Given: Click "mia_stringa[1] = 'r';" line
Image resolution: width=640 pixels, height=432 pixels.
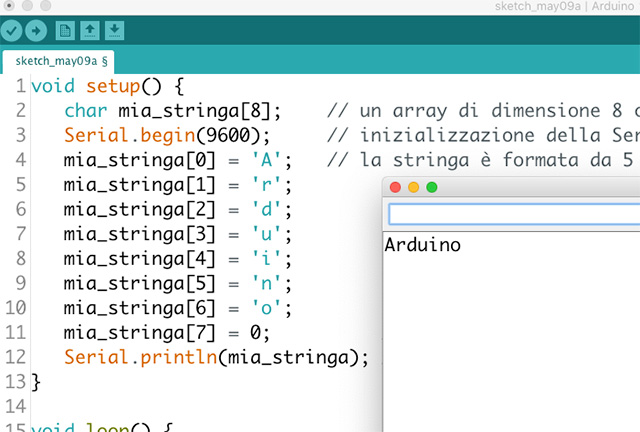Looking at the screenshot, I should 178,185.
